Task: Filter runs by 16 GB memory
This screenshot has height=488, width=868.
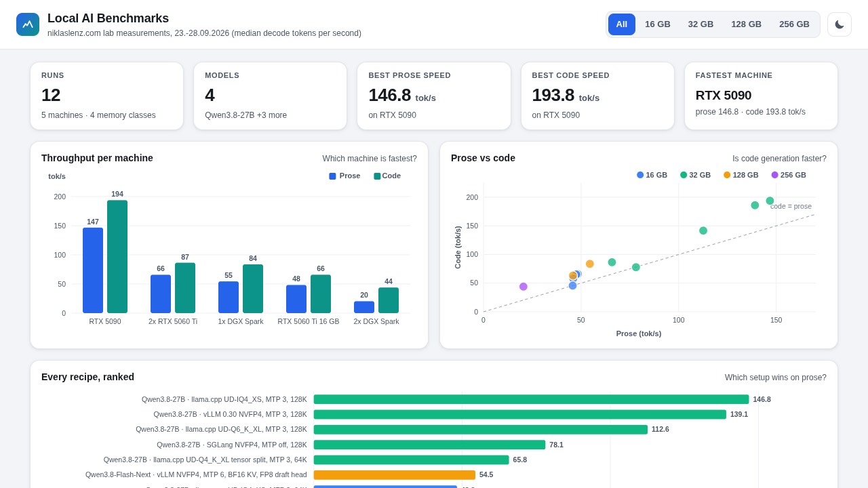Action: tap(658, 24)
